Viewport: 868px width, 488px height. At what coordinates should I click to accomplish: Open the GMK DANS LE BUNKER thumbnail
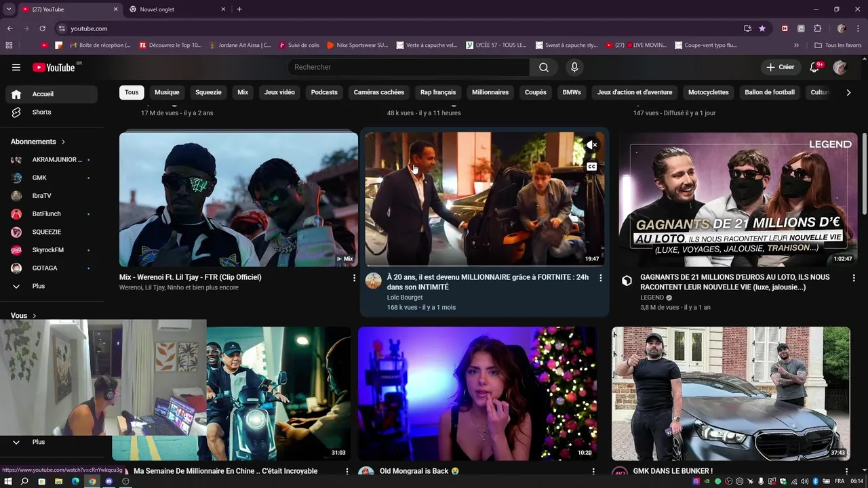(x=731, y=394)
